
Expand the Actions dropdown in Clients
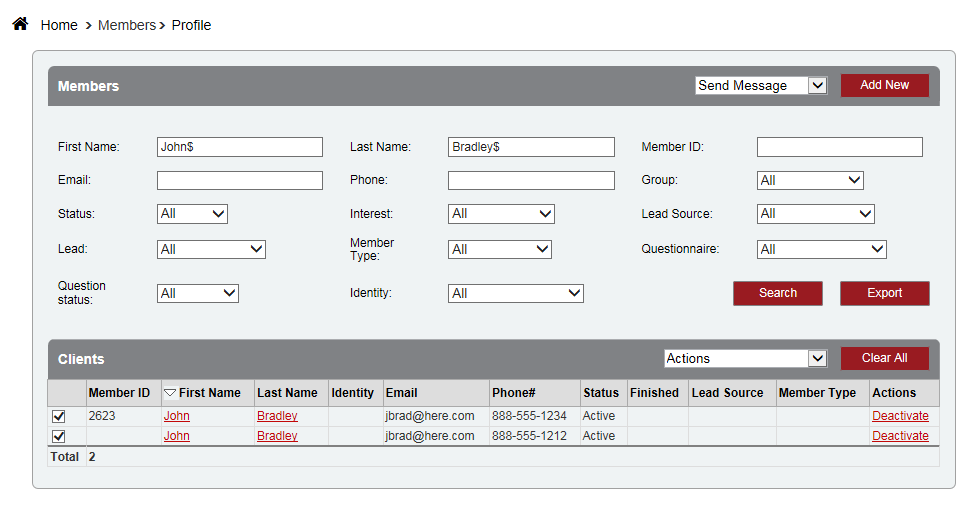(x=745, y=358)
